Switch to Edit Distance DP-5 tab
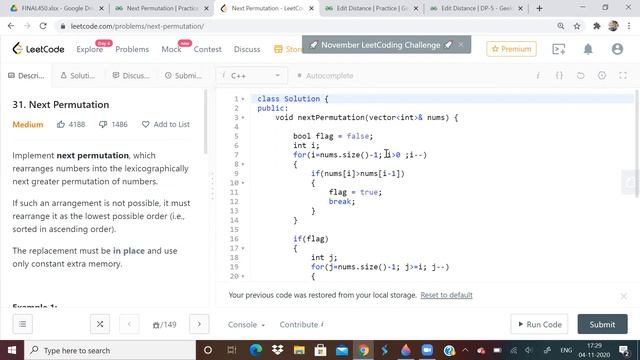The image size is (640, 360). tap(476, 8)
